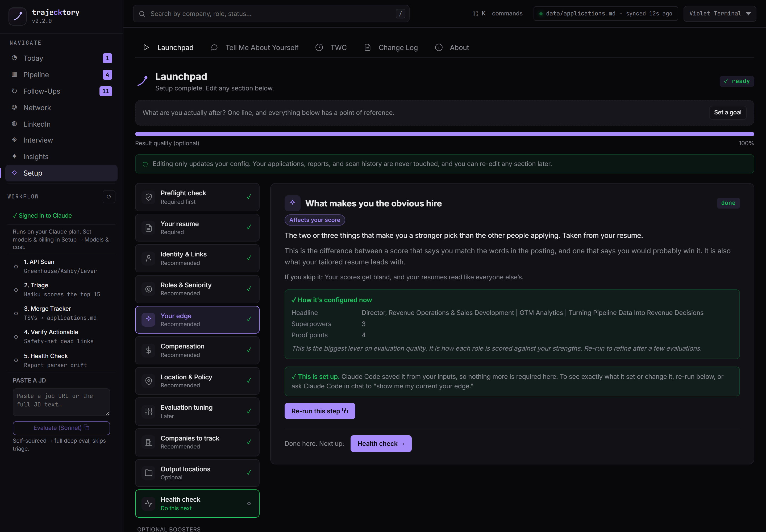
Task: Open the Violet Terminal theme dropdown
Action: [720, 14]
